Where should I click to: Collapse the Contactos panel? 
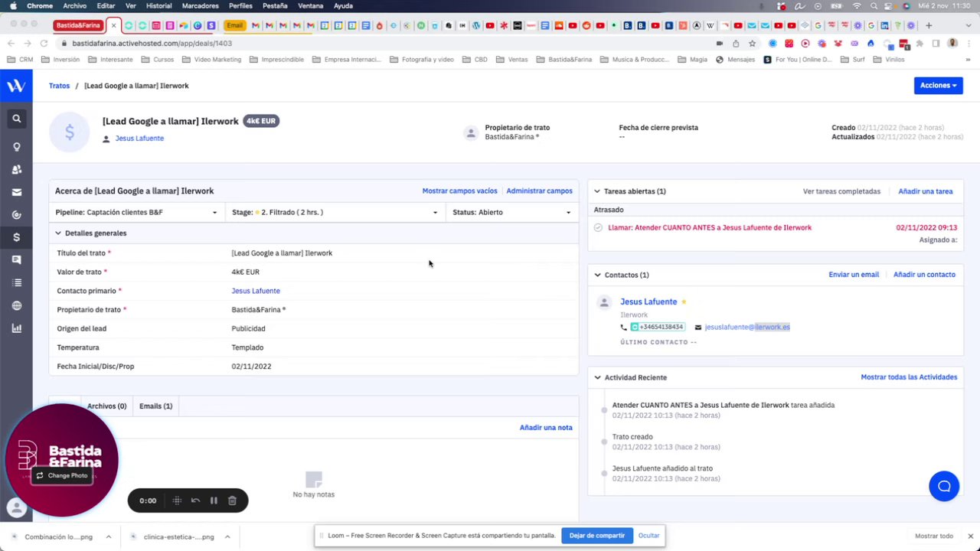tap(597, 275)
